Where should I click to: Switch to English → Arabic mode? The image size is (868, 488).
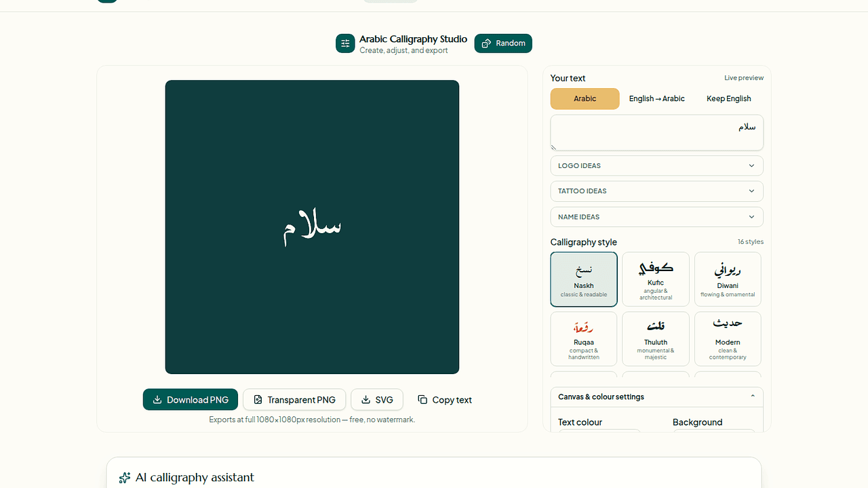656,98
